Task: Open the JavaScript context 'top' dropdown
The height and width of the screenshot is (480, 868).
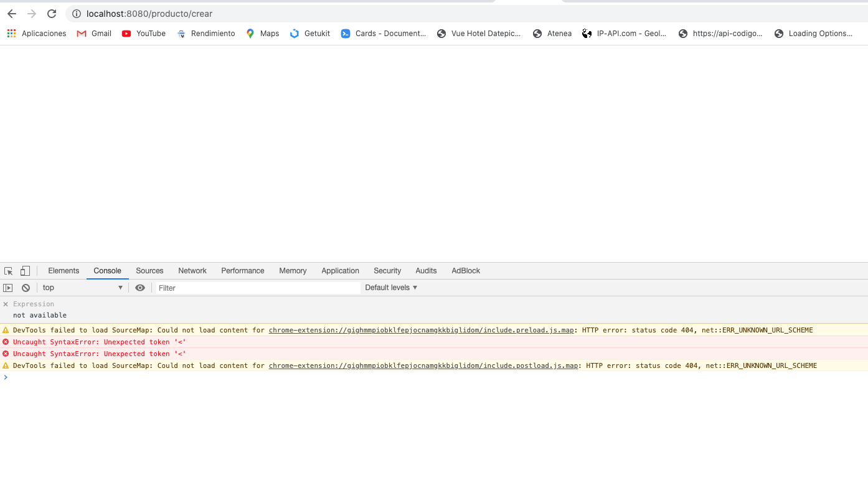Action: pos(82,288)
